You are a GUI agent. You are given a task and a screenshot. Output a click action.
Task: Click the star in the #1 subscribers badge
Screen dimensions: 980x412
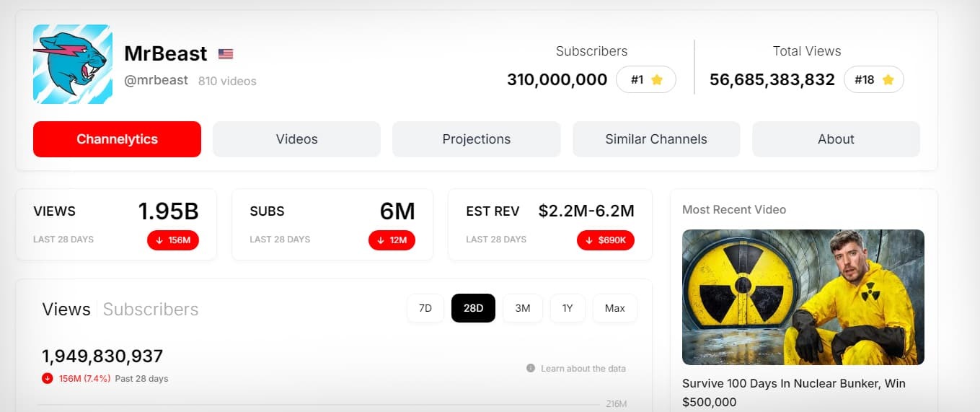point(657,80)
